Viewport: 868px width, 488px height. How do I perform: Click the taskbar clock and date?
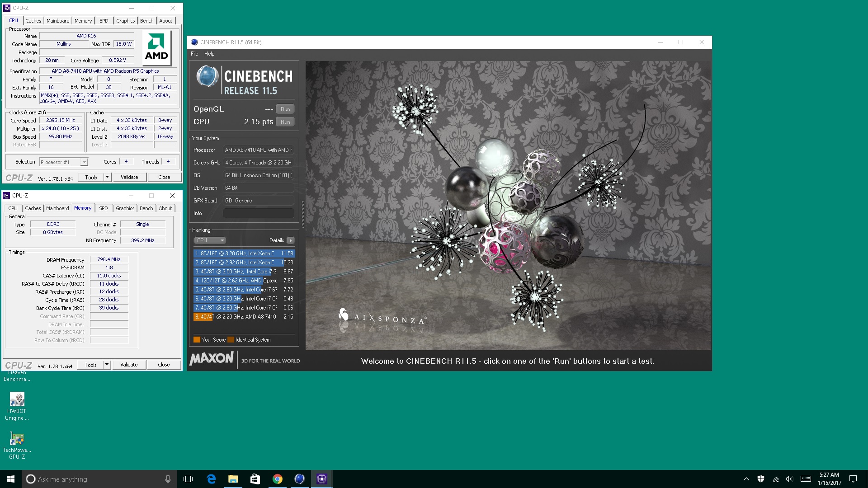point(830,479)
